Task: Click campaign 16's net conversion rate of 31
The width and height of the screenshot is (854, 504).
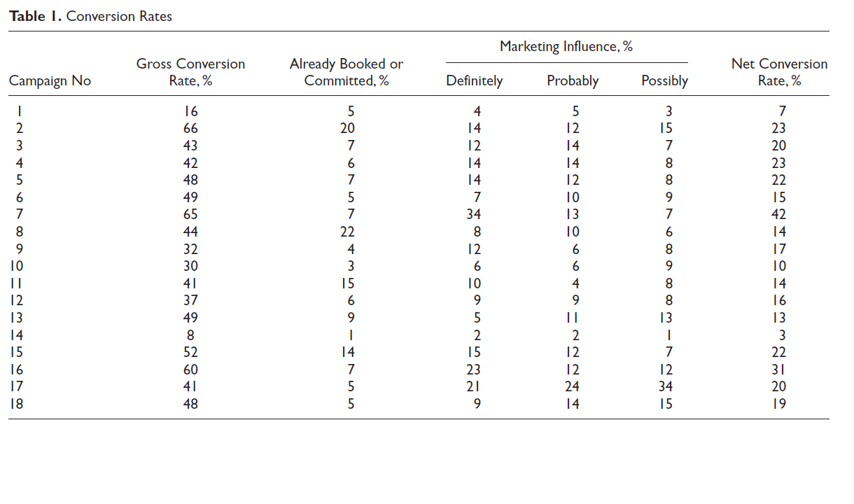Action: (779, 370)
